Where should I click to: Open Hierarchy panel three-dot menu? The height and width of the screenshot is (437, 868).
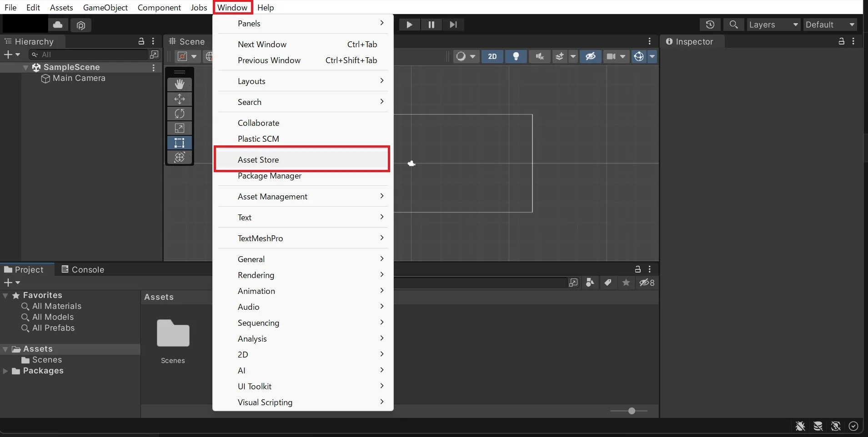[x=153, y=41]
